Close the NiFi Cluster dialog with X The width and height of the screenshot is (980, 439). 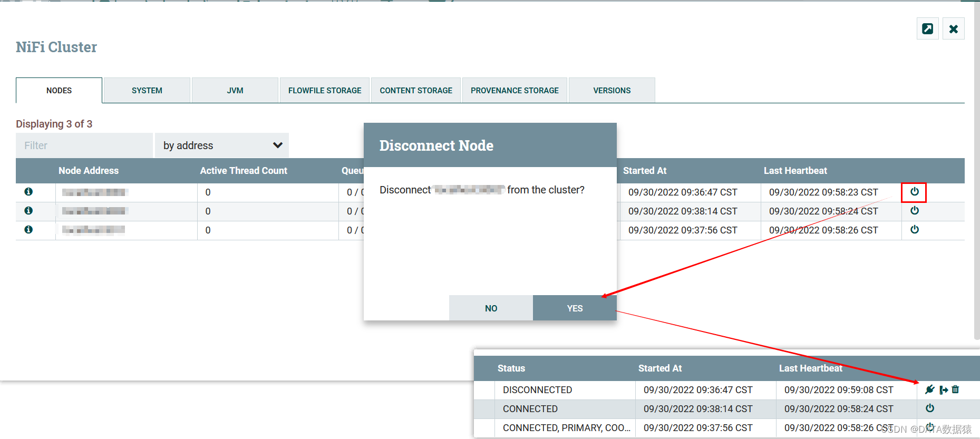pos(954,28)
